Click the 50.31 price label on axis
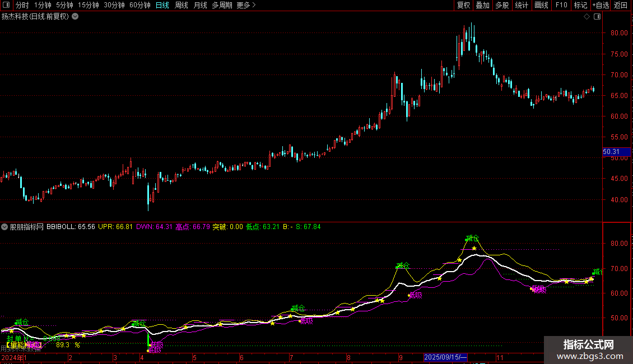This screenshot has height=364, width=633. coord(616,152)
